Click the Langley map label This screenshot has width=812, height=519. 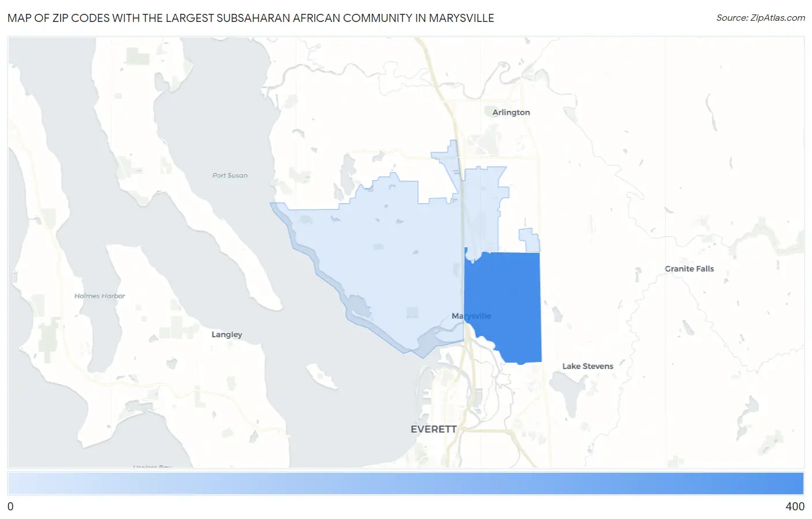pos(227,334)
